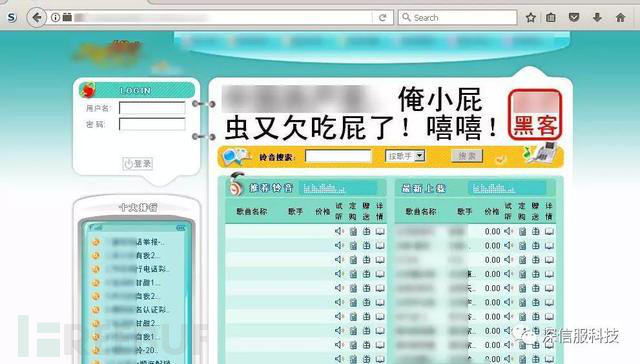Open ranking entry ending in 名认证彩..
Viewport: 640px width, 364px height.
tap(138, 310)
